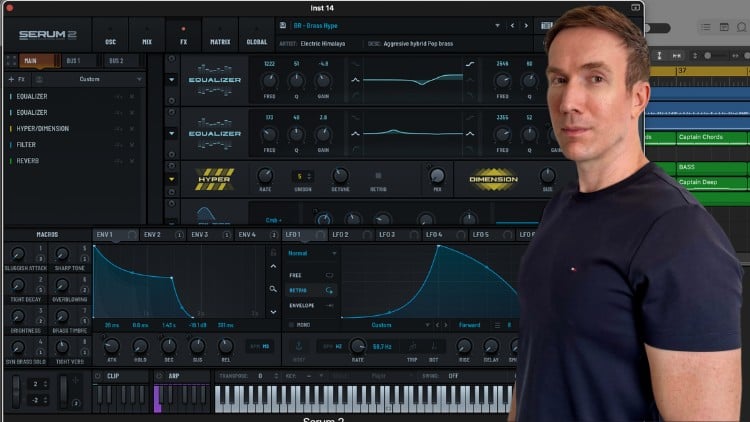
Task: Click the LFO TRIP triplet note icon
Action: [x=412, y=345]
